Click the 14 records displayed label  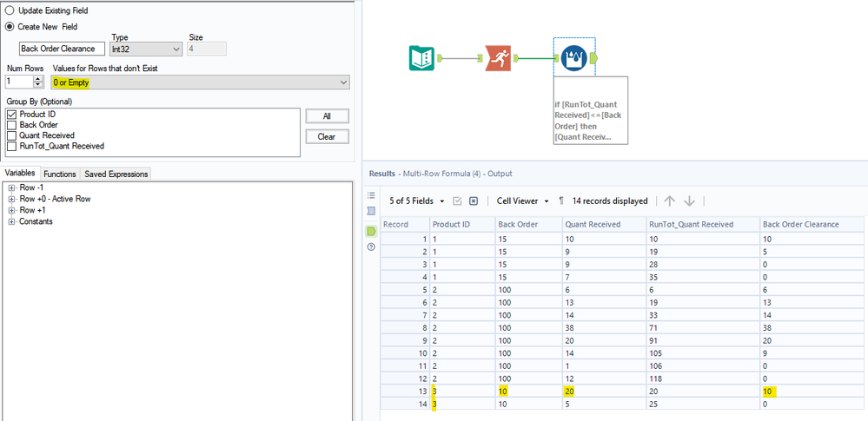click(x=610, y=201)
